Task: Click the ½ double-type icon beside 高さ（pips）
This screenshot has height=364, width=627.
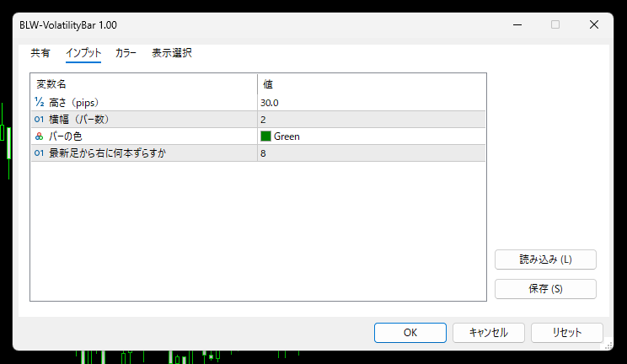Action: tap(39, 103)
